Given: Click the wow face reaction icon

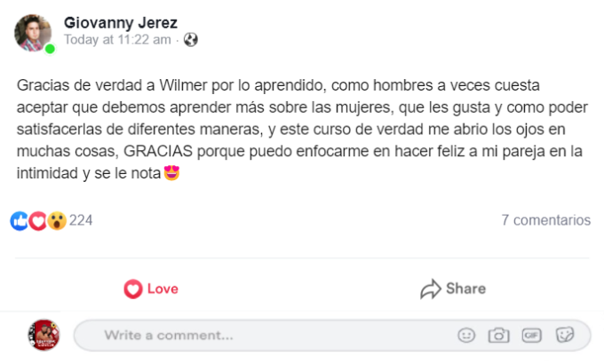Looking at the screenshot, I should pos(57,220).
